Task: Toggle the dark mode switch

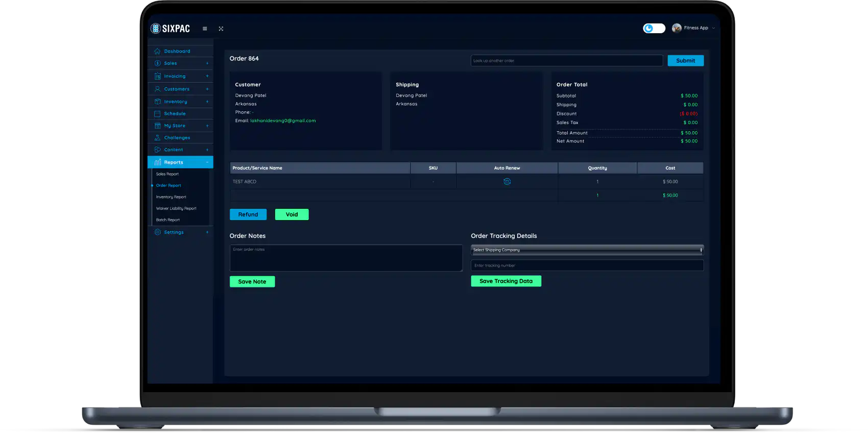Action: (x=654, y=28)
